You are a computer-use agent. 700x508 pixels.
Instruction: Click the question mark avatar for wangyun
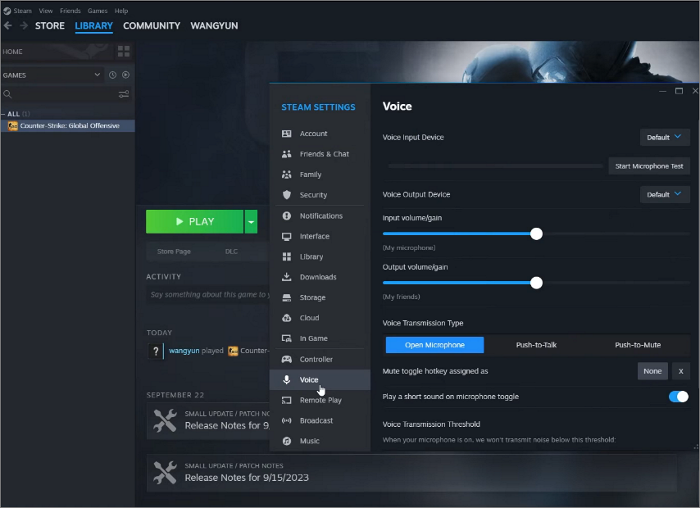pos(155,351)
